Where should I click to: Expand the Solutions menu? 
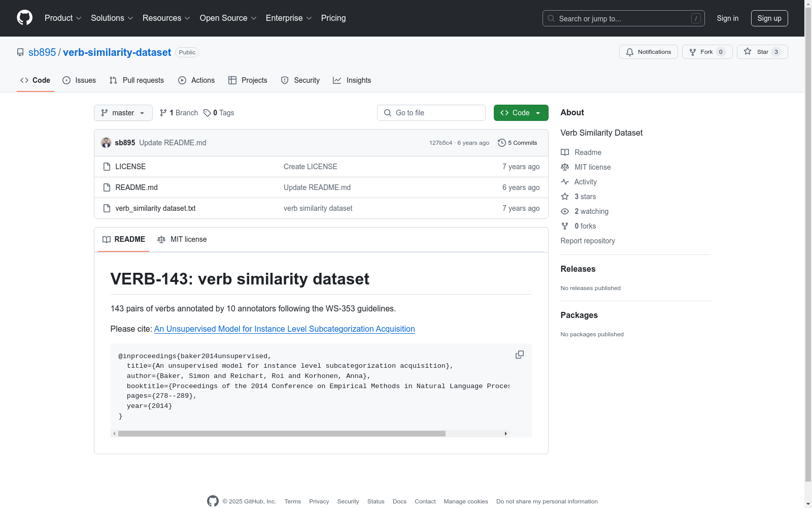coord(112,18)
